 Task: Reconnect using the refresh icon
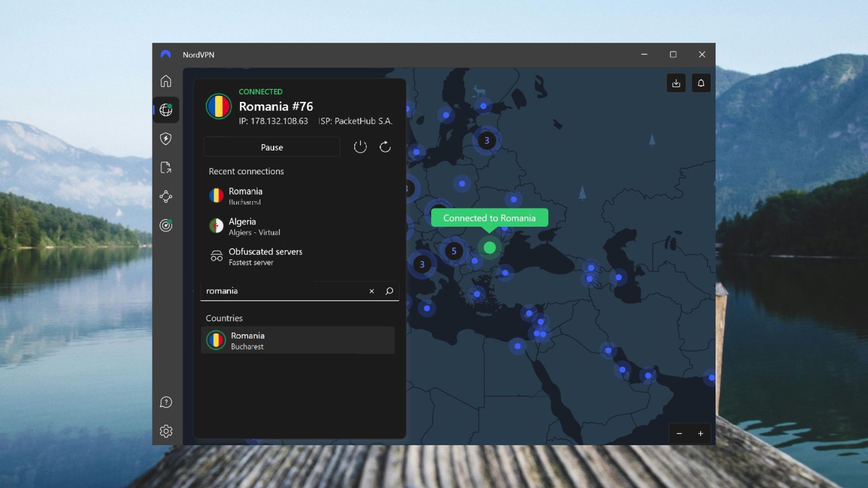385,146
